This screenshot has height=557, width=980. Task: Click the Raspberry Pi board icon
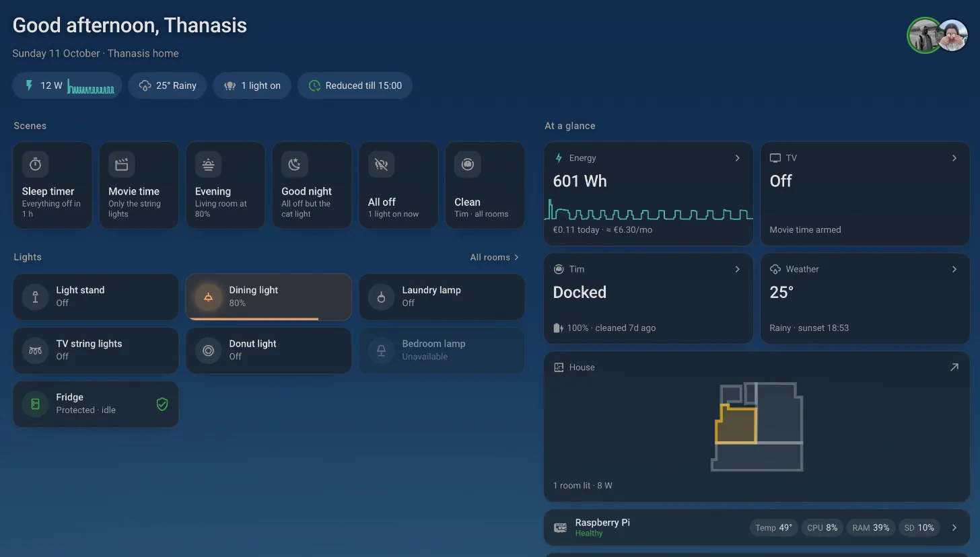pyautogui.click(x=560, y=528)
